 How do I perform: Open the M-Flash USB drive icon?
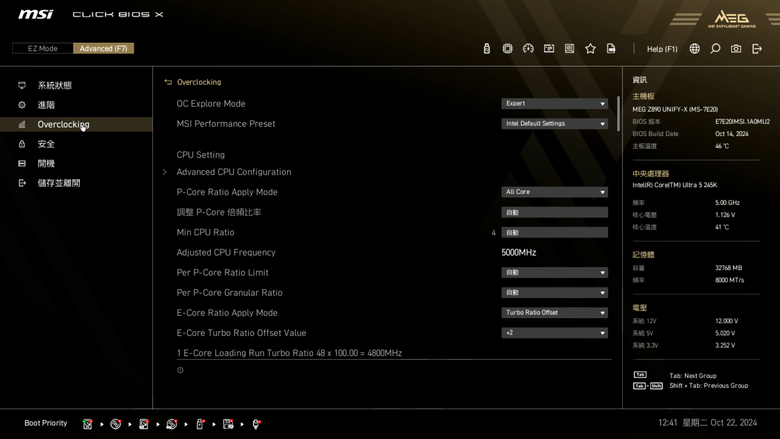coord(487,48)
